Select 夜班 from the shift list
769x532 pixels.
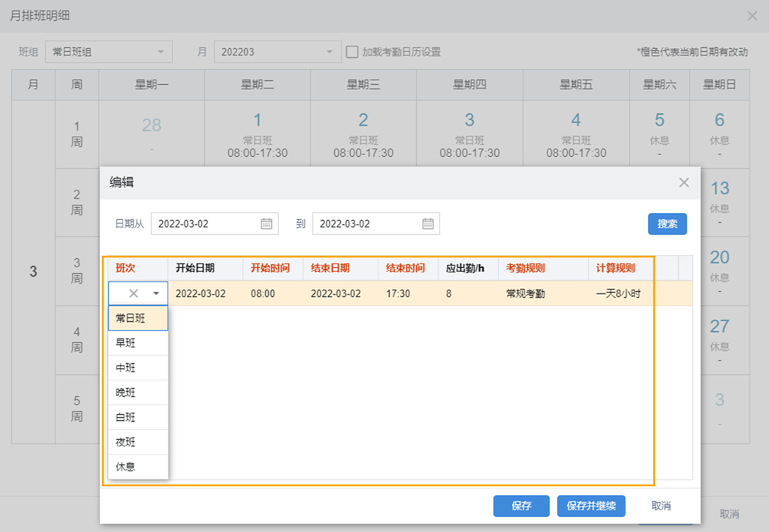point(138,443)
